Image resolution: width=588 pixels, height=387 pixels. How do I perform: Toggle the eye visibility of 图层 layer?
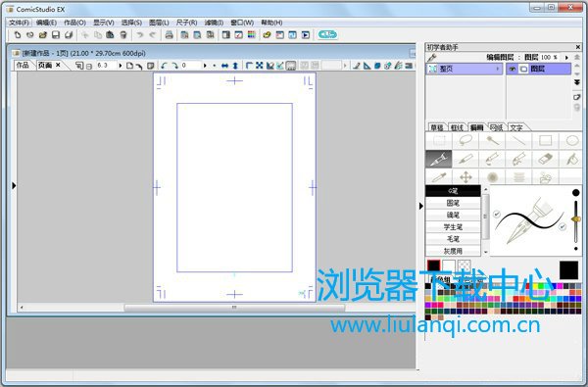click(x=513, y=69)
